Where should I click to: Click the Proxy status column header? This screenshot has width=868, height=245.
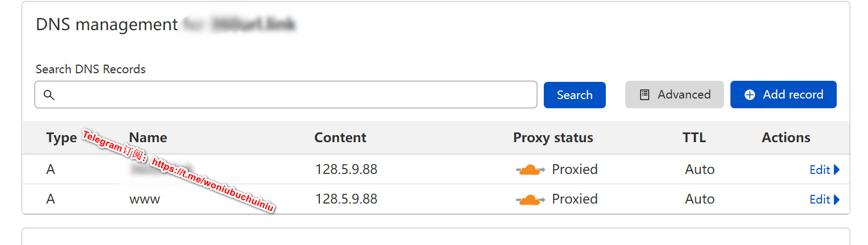click(553, 138)
